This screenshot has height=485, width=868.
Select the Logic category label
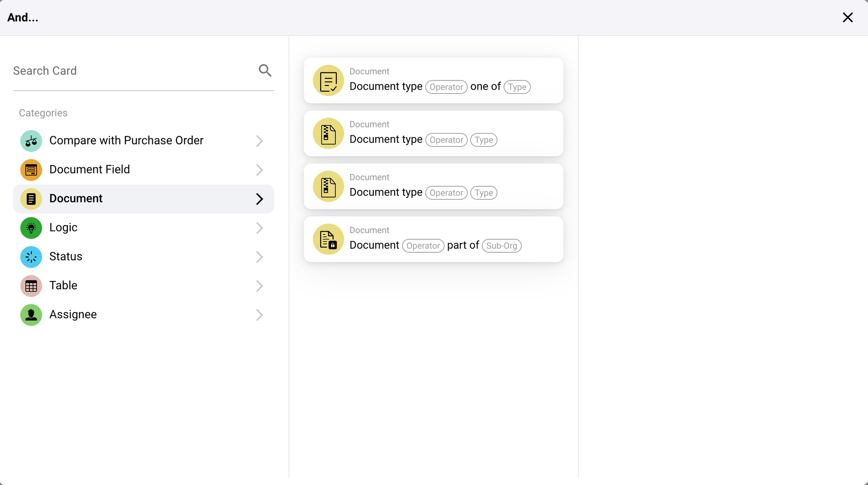pyautogui.click(x=63, y=228)
